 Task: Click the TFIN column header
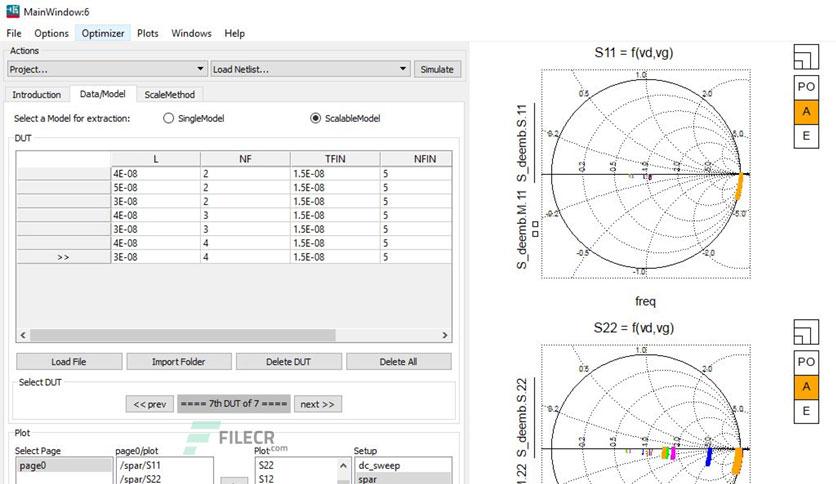click(x=335, y=159)
